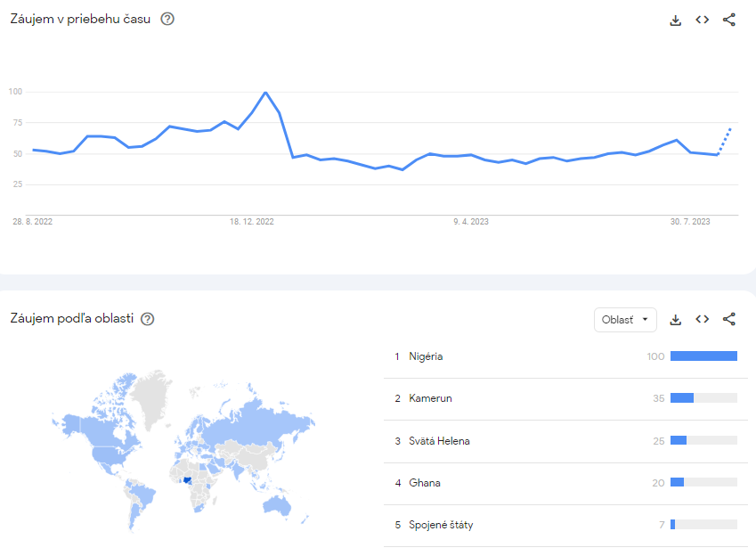
Task: Click Nigeria highlighted on the world map
Action: tap(187, 481)
